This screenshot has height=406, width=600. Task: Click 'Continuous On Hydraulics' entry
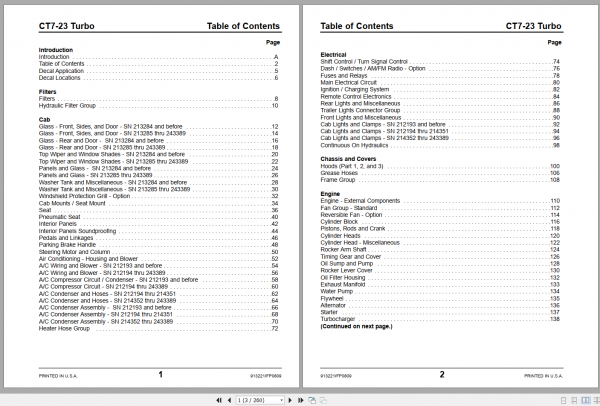pos(354,145)
